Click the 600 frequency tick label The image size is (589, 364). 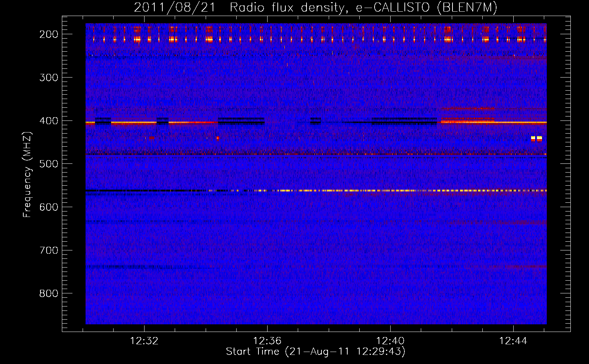coord(49,207)
